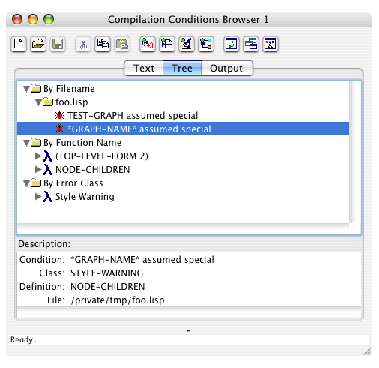The image size is (379, 368).
Task: Click the copy toolbar icon
Action: 103,44
